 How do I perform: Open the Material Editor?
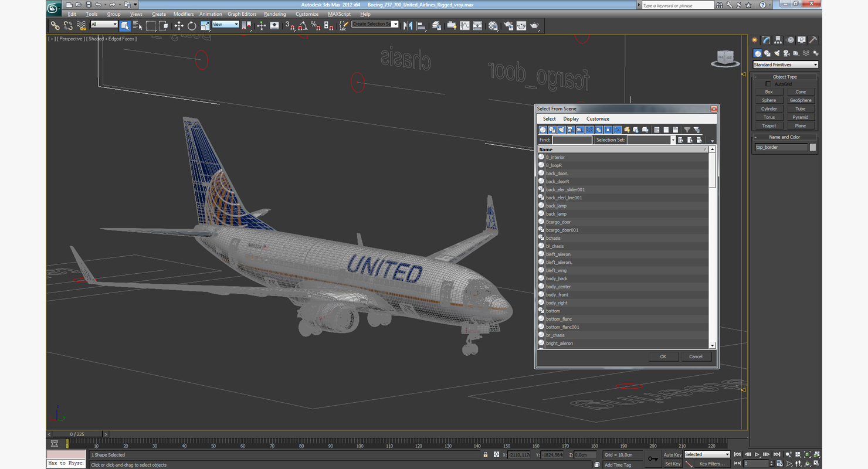coord(493,25)
